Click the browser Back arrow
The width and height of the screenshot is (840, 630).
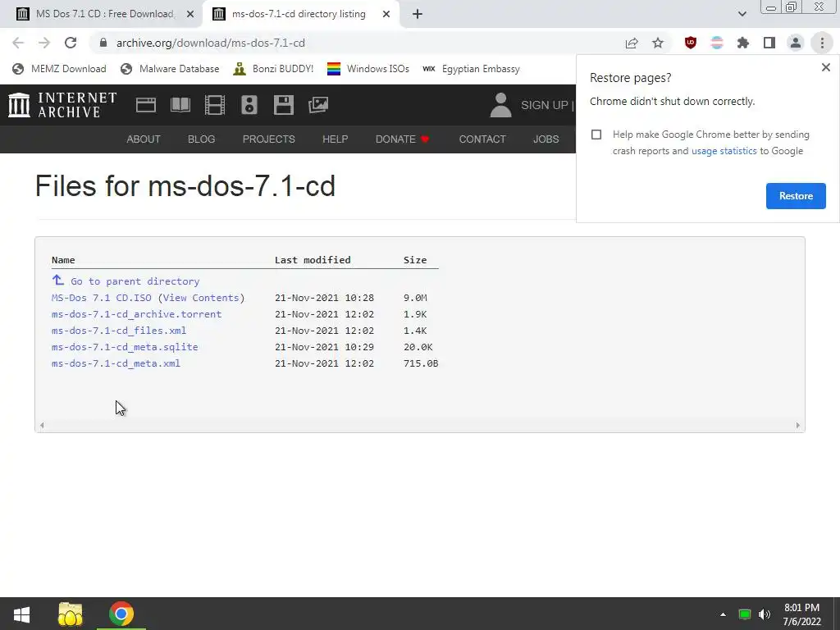click(x=18, y=43)
